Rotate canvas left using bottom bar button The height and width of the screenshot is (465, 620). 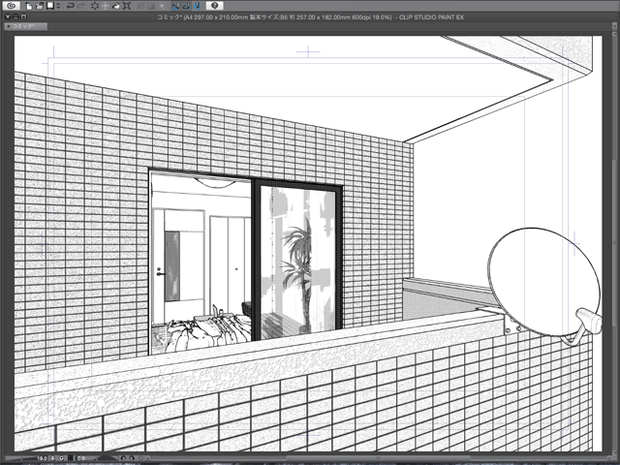point(123,458)
